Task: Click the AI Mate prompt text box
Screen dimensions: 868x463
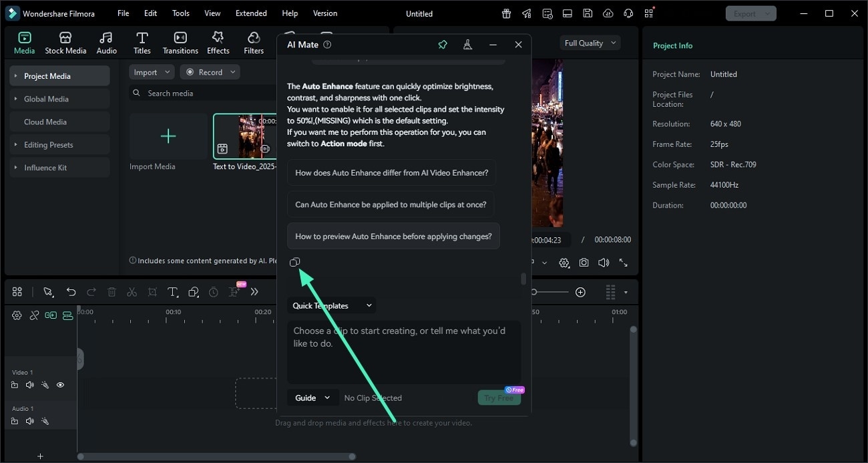Action: click(404, 352)
